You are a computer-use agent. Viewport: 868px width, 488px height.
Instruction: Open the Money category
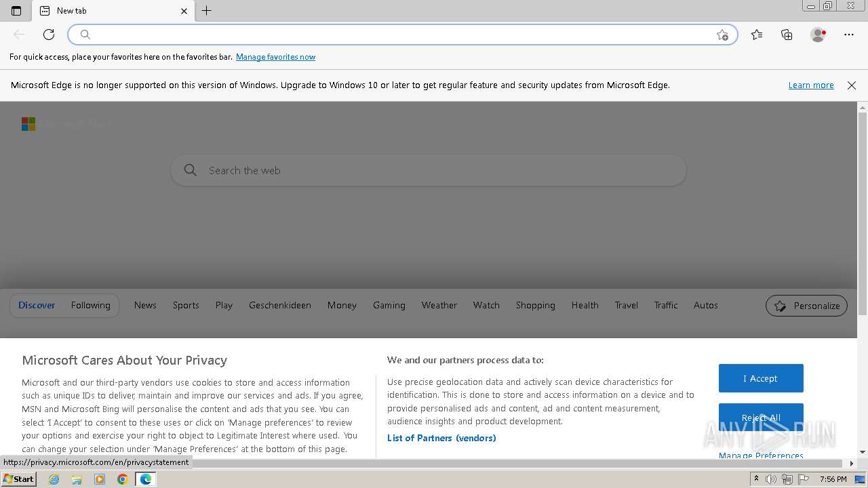pos(342,306)
